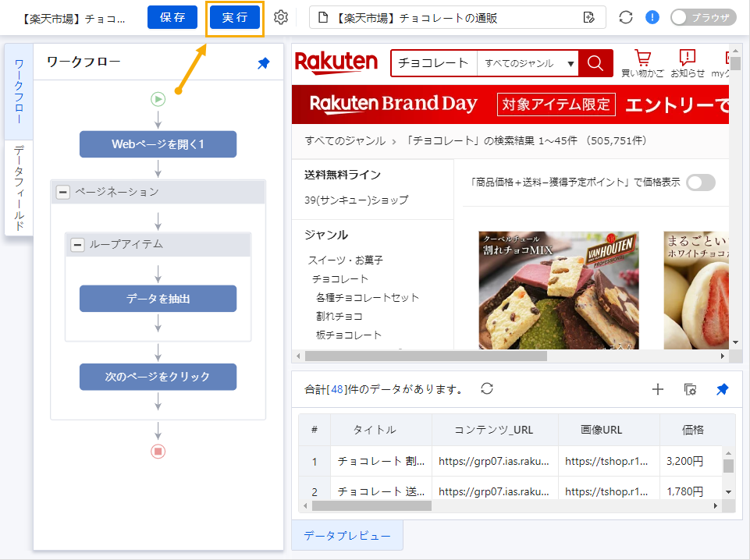Pin the workflow panel
Screen dimensions: 750x560
(264, 62)
